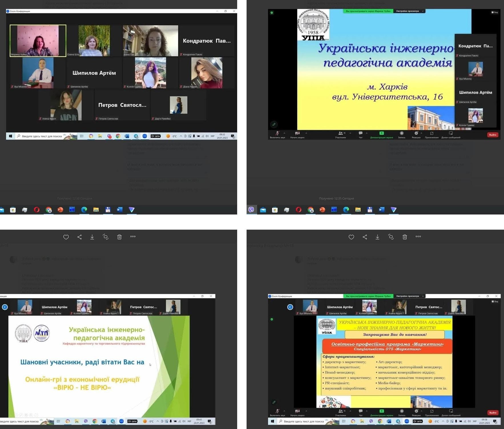Open Настройки просмотра dropdown above the Маркетинг slide
Image resolution: width=504 pixels, height=429 pixels.
click(409, 296)
